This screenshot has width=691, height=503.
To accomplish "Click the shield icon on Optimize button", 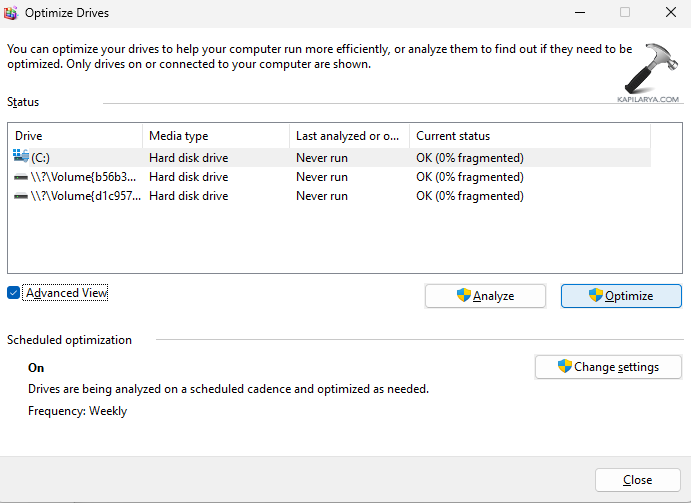I will [596, 296].
